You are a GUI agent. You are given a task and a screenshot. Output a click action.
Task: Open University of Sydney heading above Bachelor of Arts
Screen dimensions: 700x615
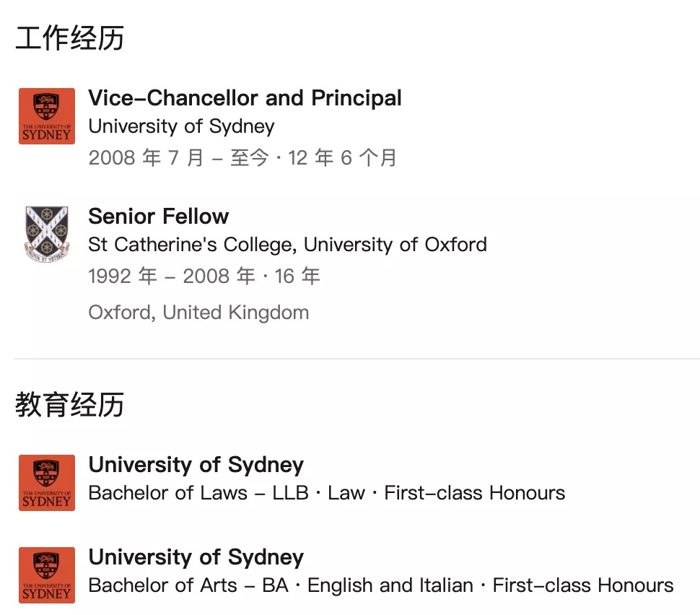(196, 557)
